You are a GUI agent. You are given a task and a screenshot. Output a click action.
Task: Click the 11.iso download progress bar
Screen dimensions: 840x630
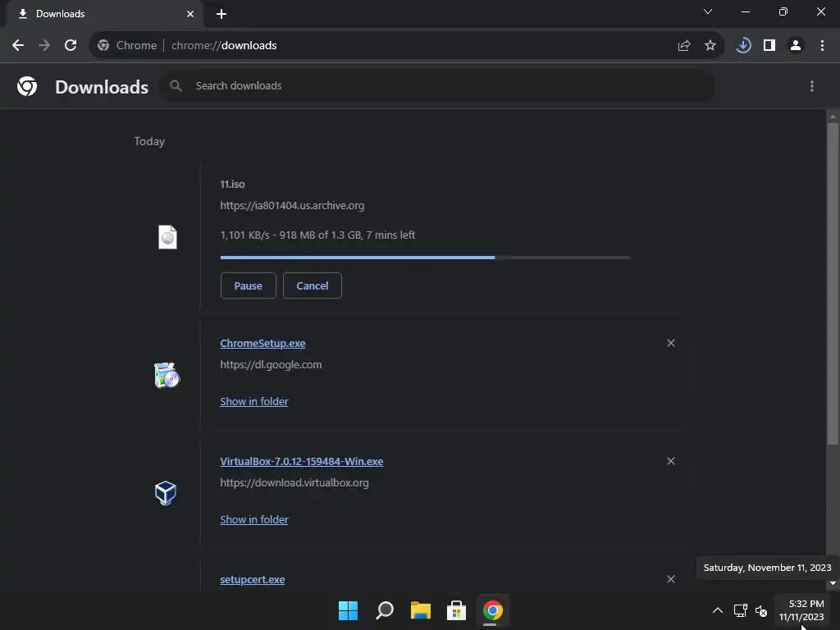coord(426,258)
